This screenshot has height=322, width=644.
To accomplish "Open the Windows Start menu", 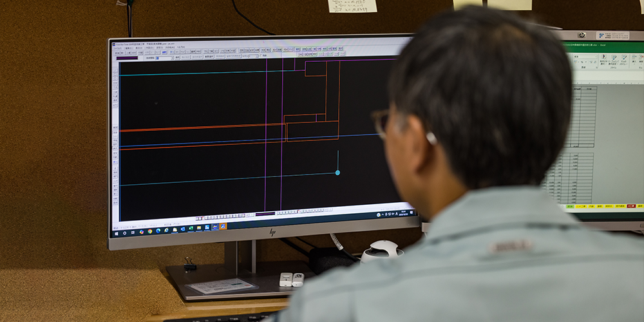I will click(116, 233).
